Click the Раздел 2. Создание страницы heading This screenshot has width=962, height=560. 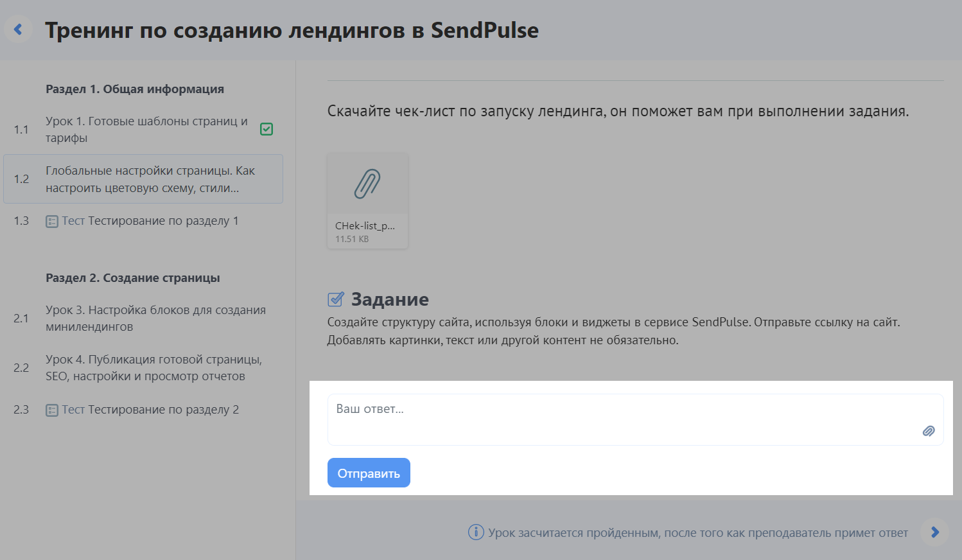[133, 278]
